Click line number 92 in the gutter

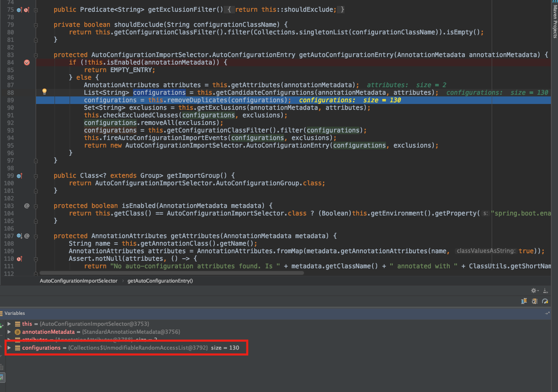10,123
